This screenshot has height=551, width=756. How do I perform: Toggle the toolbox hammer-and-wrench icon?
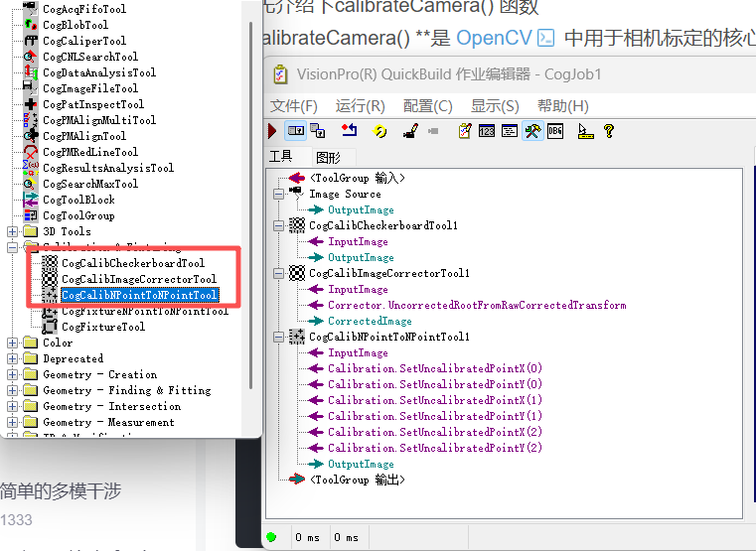[532, 131]
